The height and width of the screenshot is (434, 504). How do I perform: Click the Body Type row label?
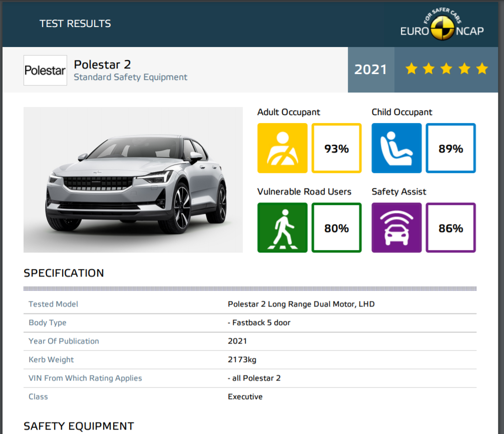pyautogui.click(x=48, y=322)
